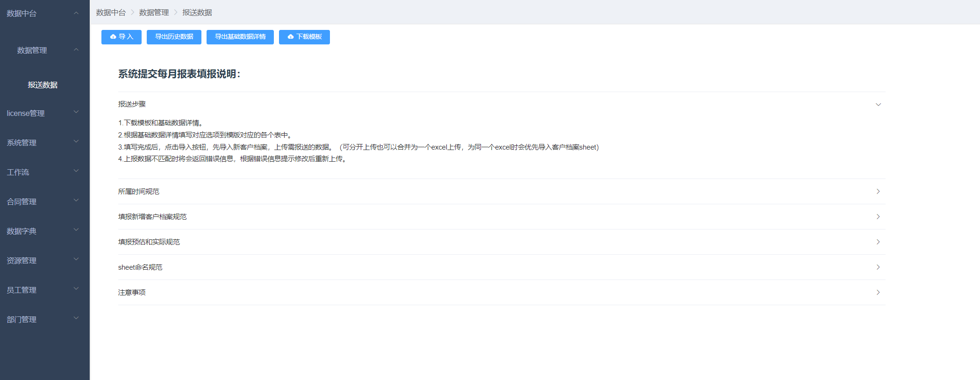Expand 数据字典 sidebar menu
Viewport: 980px width, 380px height.
[x=45, y=231]
